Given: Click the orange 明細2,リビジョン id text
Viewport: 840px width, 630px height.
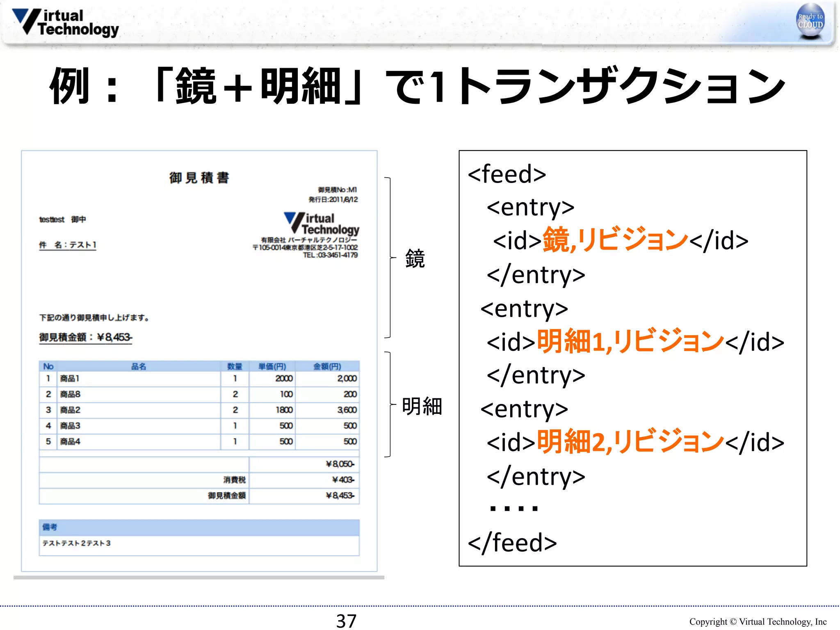Looking at the screenshot, I should [630, 442].
